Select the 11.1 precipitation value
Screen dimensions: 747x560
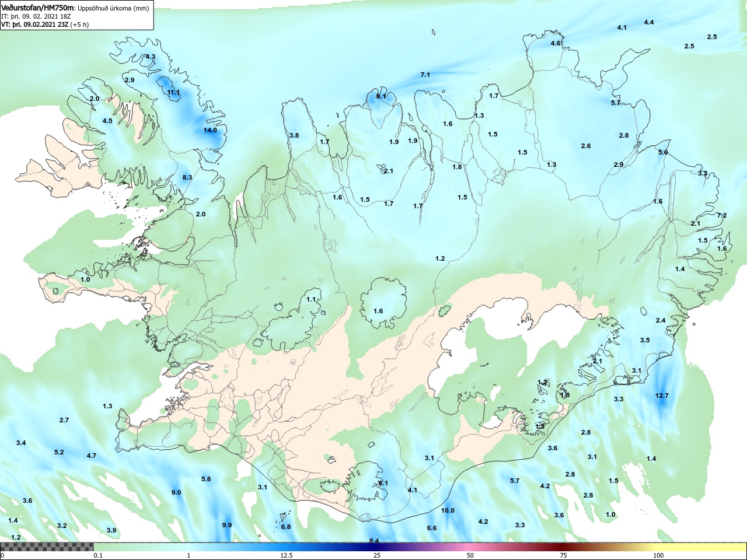click(x=173, y=93)
